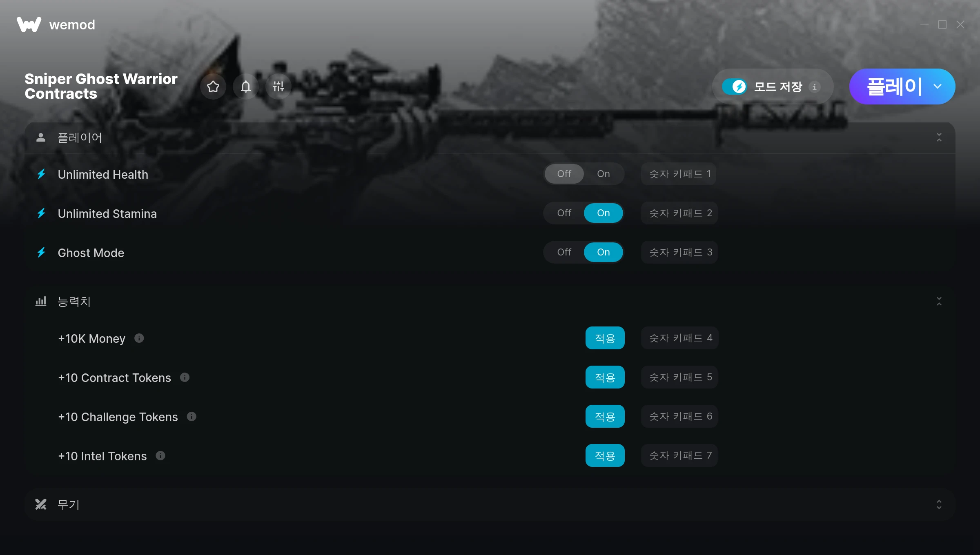Screen dimensions: 980x555
Task: Open the mod settings sliders icon
Action: coord(278,87)
